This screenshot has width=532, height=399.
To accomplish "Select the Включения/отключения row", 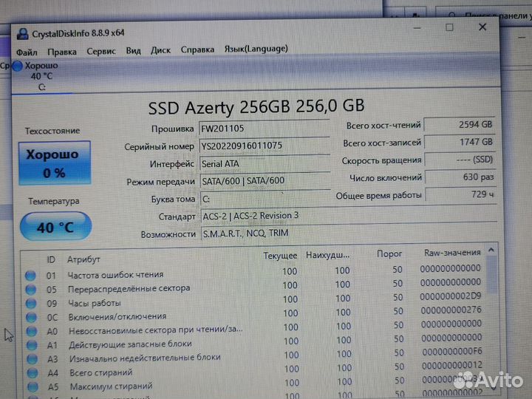I will 255,314.
